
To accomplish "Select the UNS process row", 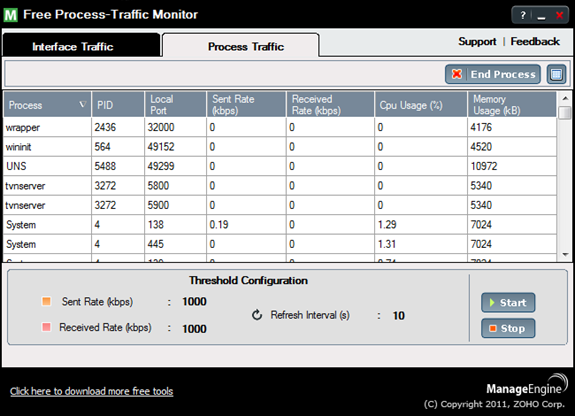I will point(280,166).
